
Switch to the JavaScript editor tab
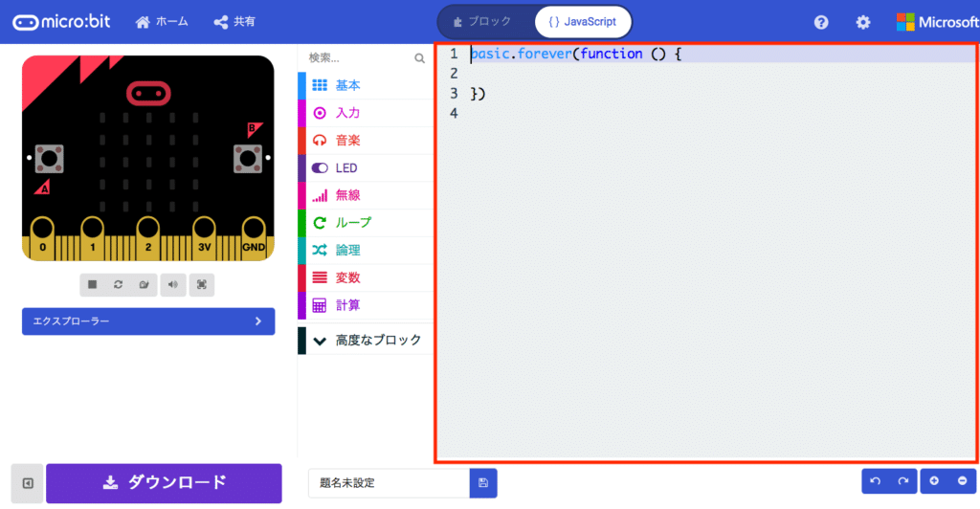click(x=583, y=22)
